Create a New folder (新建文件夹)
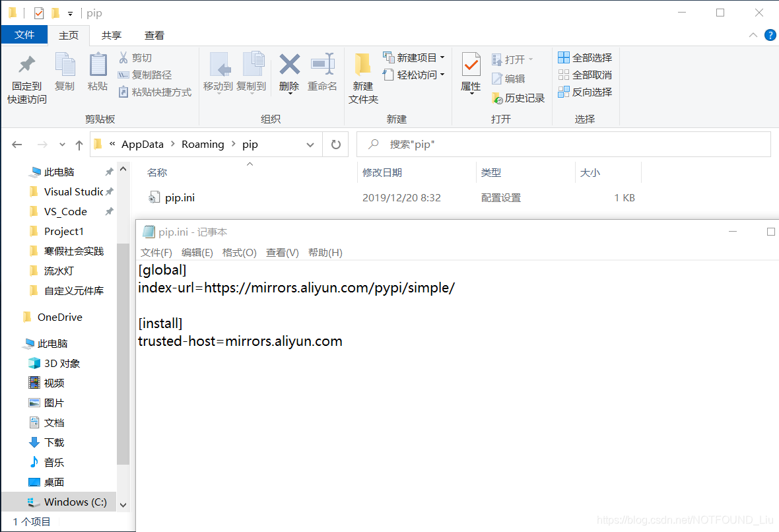This screenshot has height=532, width=779. (x=363, y=78)
